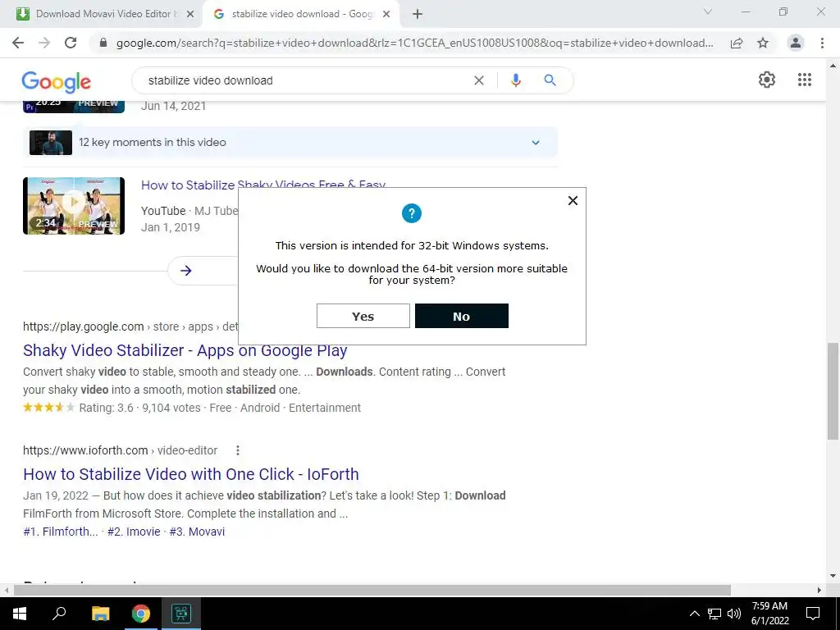
Task: Start voice search with microphone
Action: click(516, 80)
